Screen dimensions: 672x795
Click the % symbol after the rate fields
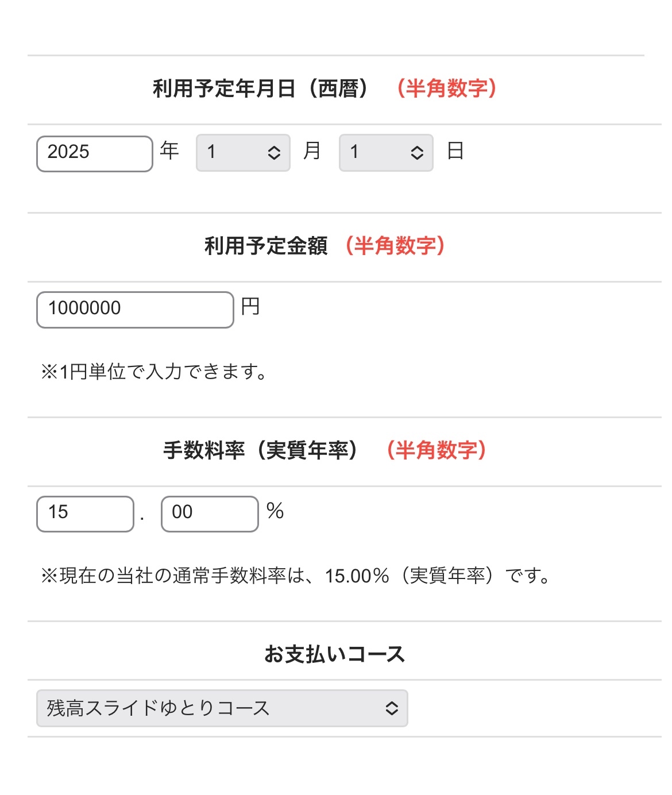tap(275, 511)
